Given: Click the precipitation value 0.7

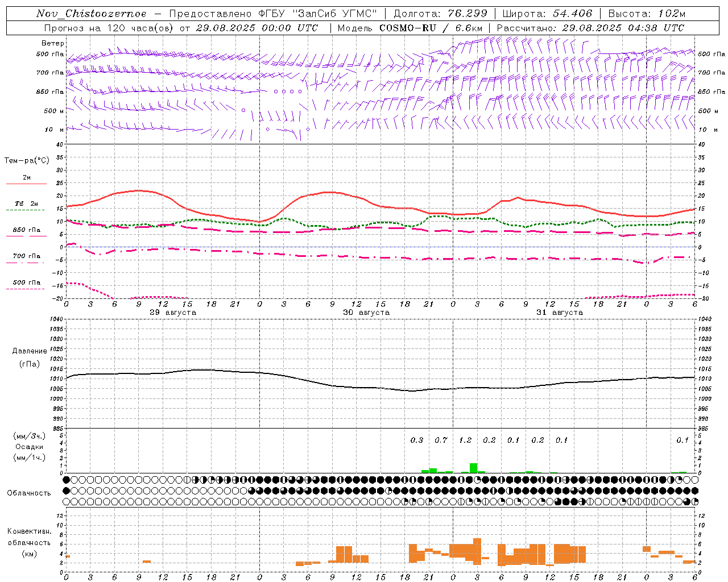Looking at the screenshot, I should [441, 440].
